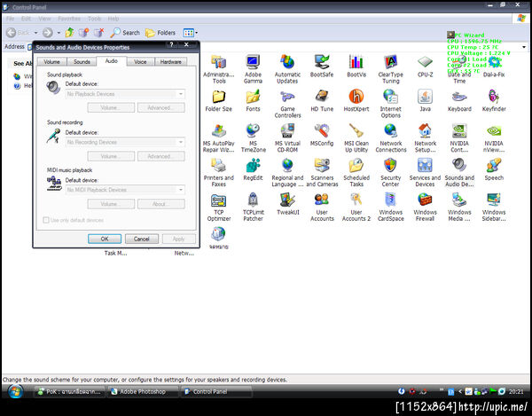The width and height of the screenshot is (532, 416).
Task: Click the system tray clock 20:21
Action: [x=516, y=391]
